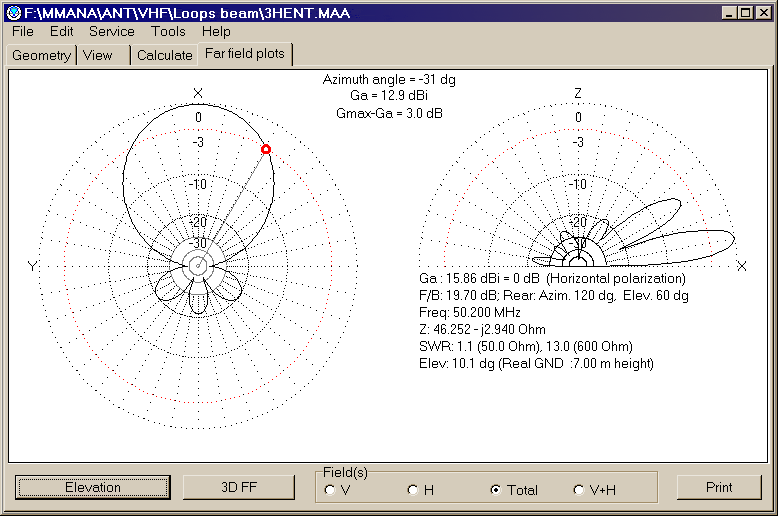Click the MMANA app icon in title bar
Image resolution: width=778 pixels, height=516 pixels.
(14, 13)
